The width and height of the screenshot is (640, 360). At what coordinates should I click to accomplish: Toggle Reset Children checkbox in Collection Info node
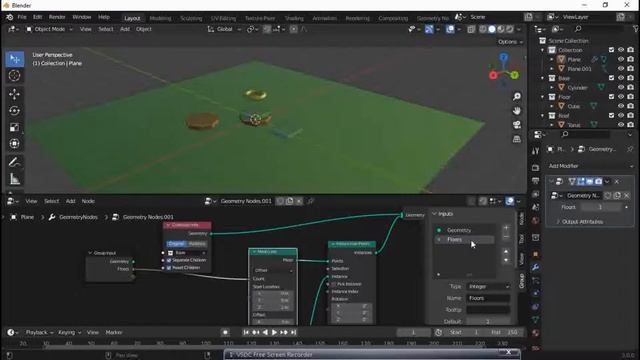click(169, 268)
